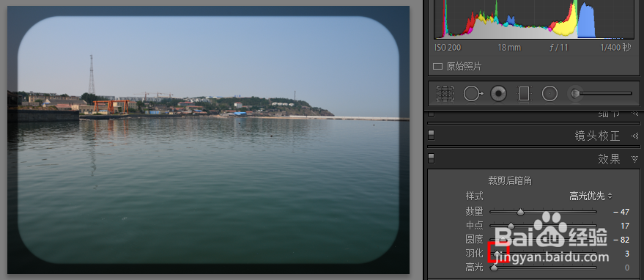
Task: Tick the 原始照片 checkbox
Action: pos(438,66)
